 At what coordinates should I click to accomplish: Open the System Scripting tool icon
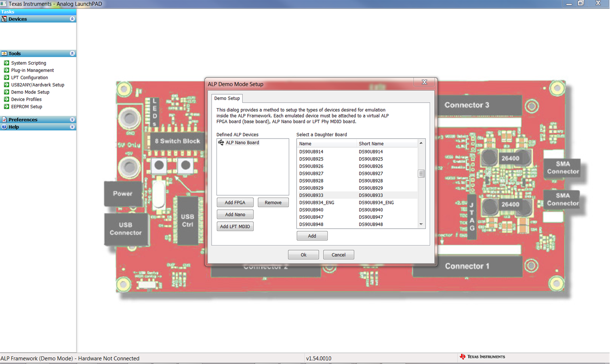pos(7,63)
